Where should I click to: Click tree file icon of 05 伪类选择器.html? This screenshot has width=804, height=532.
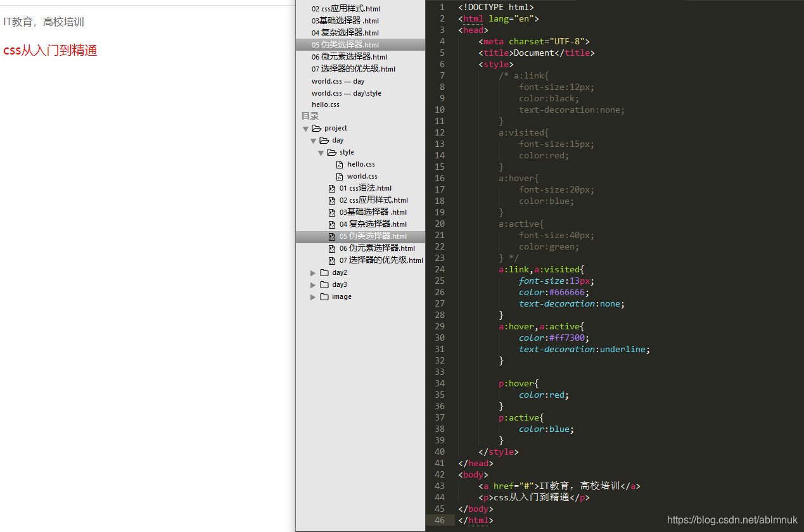(x=332, y=236)
